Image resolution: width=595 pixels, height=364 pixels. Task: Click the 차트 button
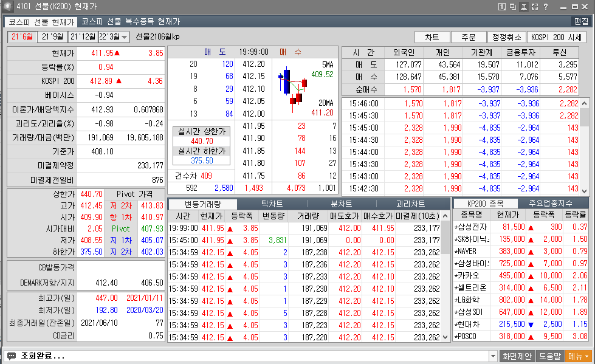tap(432, 36)
